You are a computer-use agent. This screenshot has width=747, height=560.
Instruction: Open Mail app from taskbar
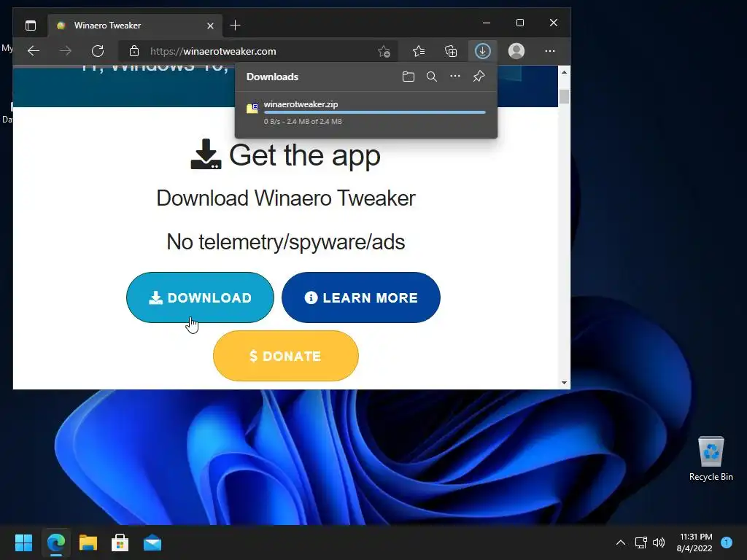point(152,542)
